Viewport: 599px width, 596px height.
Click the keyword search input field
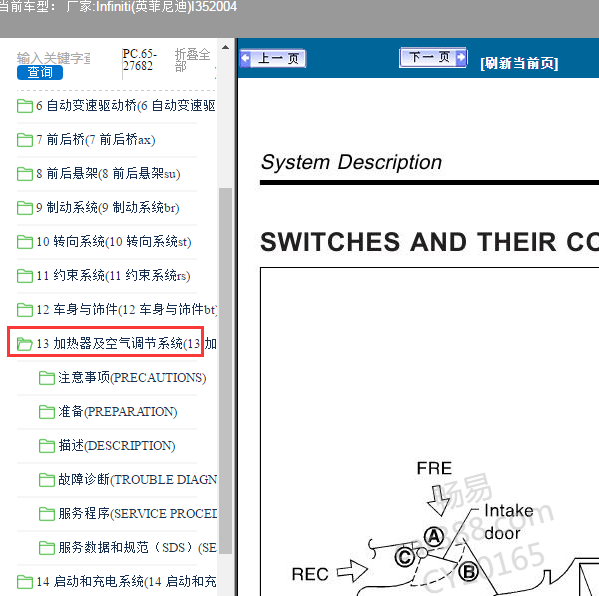click(x=53, y=58)
